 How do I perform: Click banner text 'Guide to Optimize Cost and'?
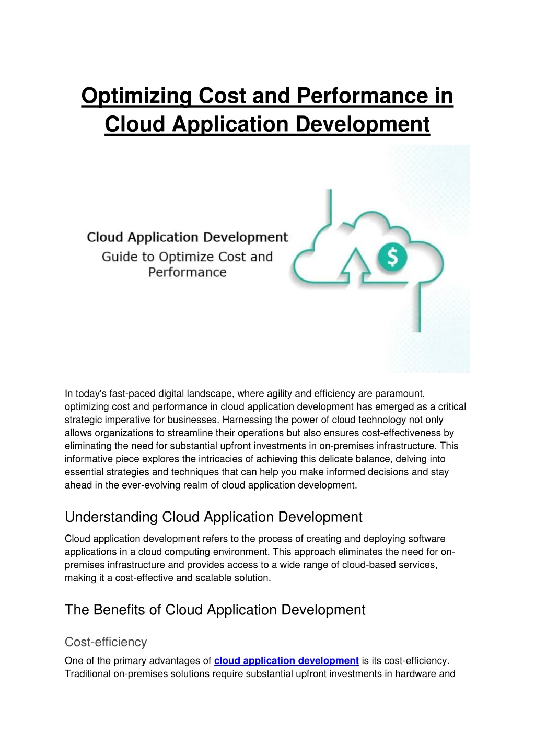click(187, 257)
